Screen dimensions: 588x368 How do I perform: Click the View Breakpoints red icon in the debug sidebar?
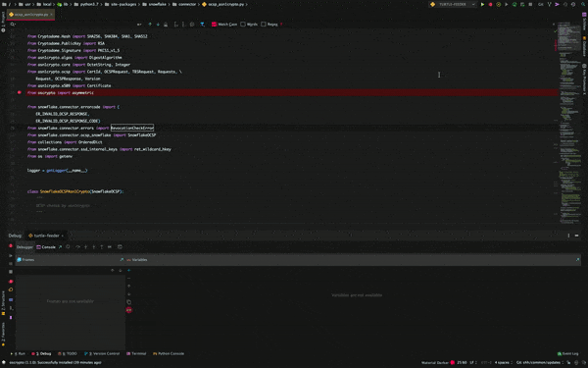11,282
